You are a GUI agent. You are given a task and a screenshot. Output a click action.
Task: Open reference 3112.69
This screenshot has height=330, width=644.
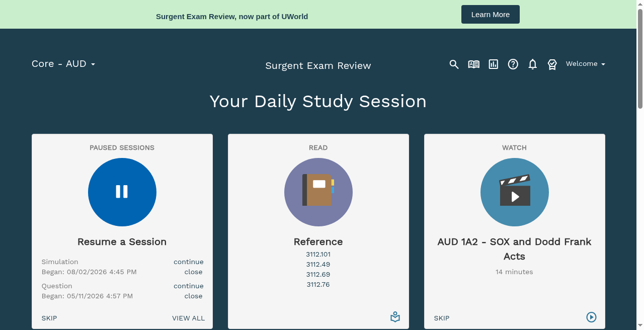(318, 275)
